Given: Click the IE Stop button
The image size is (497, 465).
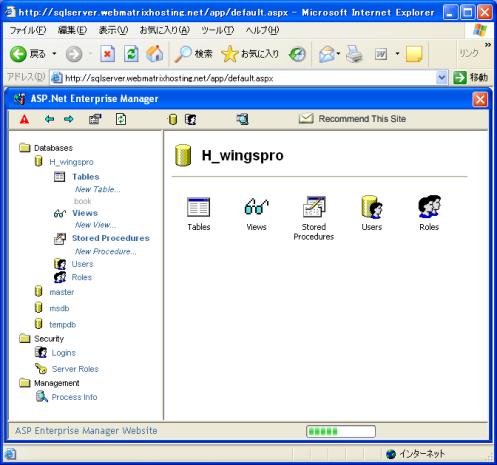Looking at the screenshot, I should click(x=107, y=54).
